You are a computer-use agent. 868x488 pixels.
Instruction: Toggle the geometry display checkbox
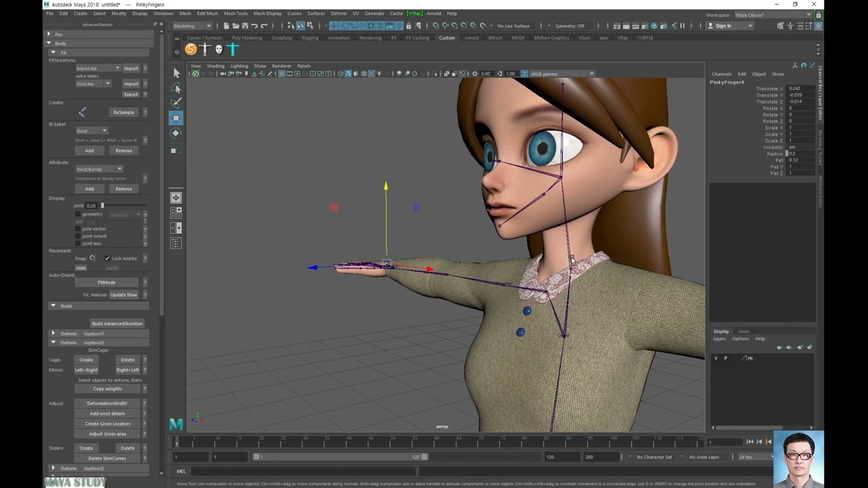point(78,214)
